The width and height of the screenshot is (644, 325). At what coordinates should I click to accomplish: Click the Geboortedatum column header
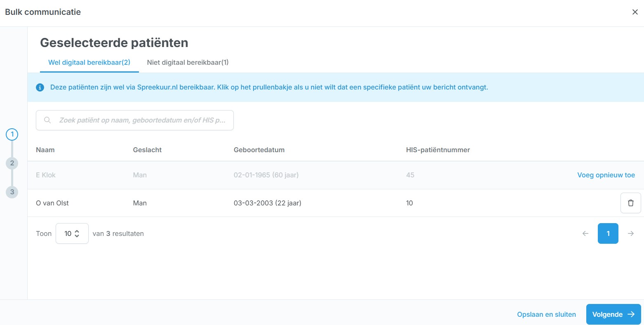[x=259, y=150]
